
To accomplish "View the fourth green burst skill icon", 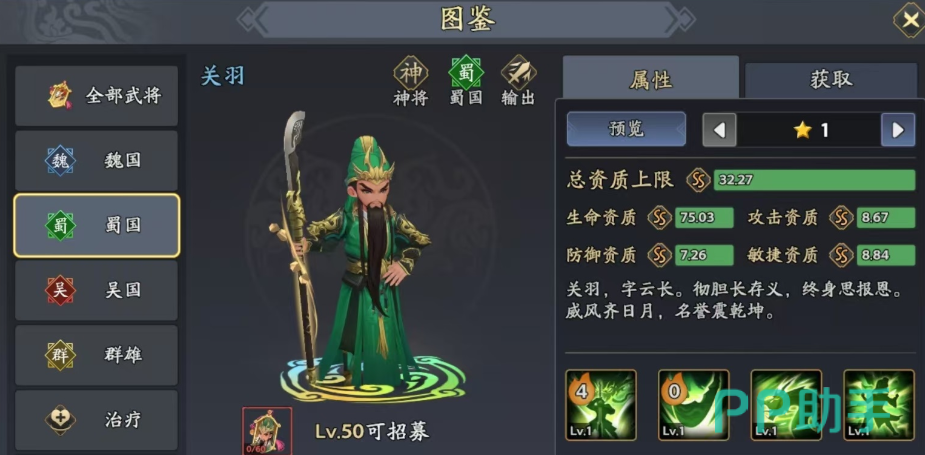I will (879, 404).
